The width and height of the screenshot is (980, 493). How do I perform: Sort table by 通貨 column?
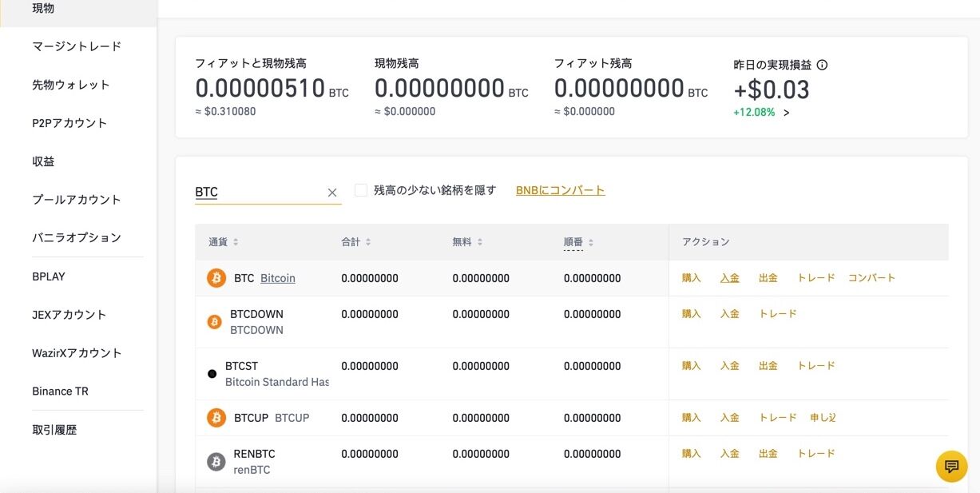pyautogui.click(x=224, y=242)
